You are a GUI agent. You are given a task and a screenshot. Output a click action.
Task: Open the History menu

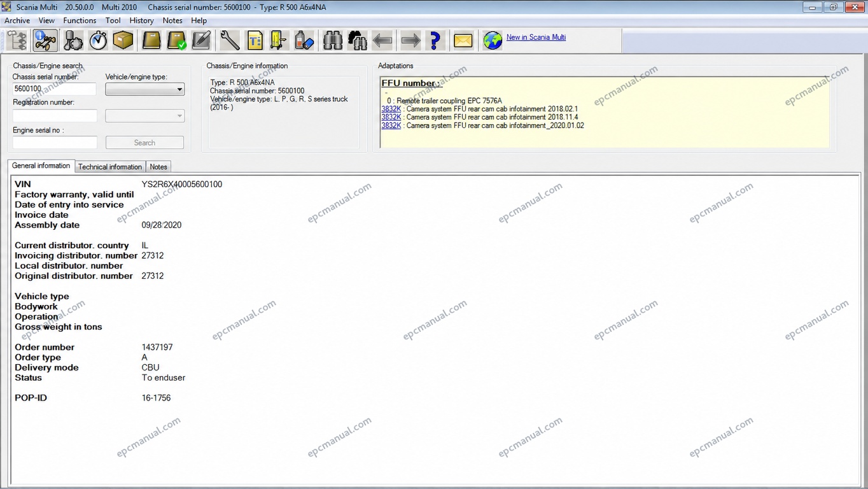tap(141, 20)
